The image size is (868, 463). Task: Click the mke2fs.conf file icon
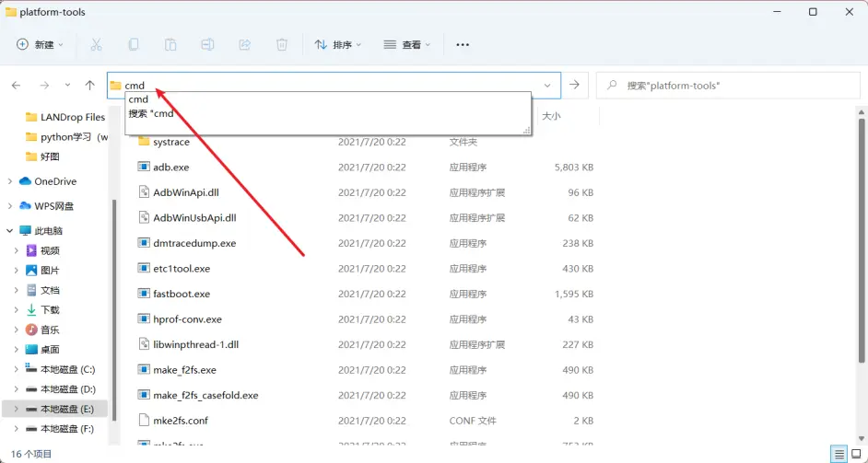pos(144,421)
